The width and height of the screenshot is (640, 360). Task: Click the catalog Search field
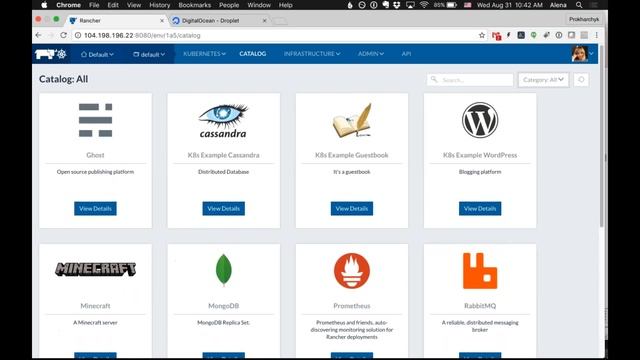click(x=470, y=80)
